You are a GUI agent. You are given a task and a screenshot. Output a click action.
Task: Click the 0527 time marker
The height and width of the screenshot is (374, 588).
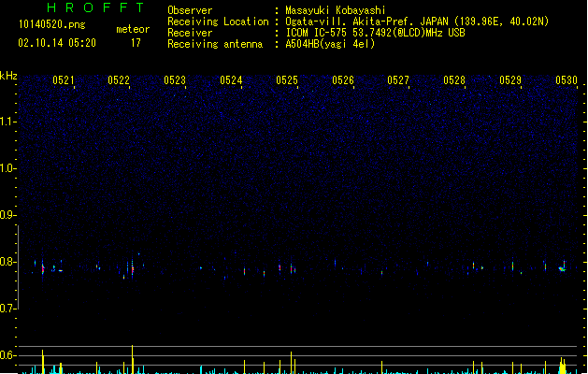click(398, 80)
